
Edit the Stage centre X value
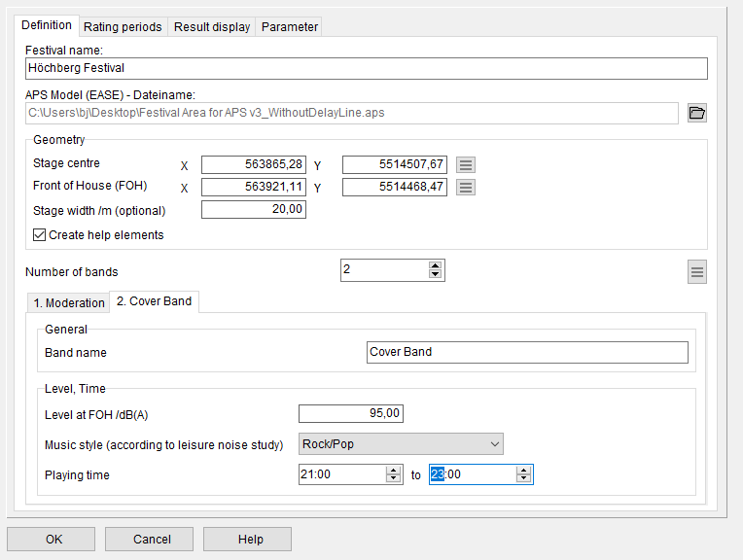pos(254,164)
